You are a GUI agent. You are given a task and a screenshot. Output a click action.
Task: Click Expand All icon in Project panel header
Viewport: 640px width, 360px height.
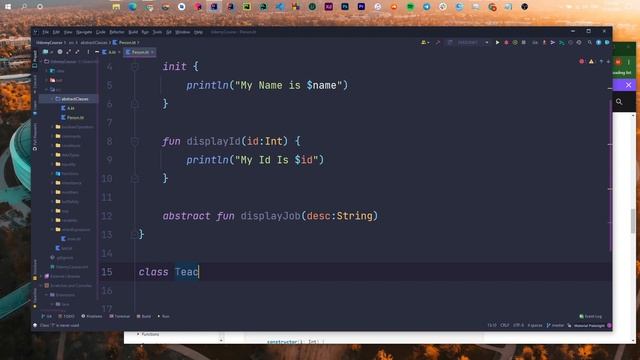[68, 52]
